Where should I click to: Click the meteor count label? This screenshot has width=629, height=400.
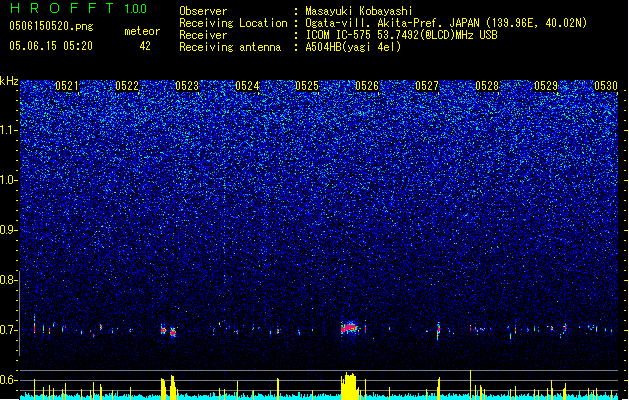pyautogui.click(x=142, y=31)
